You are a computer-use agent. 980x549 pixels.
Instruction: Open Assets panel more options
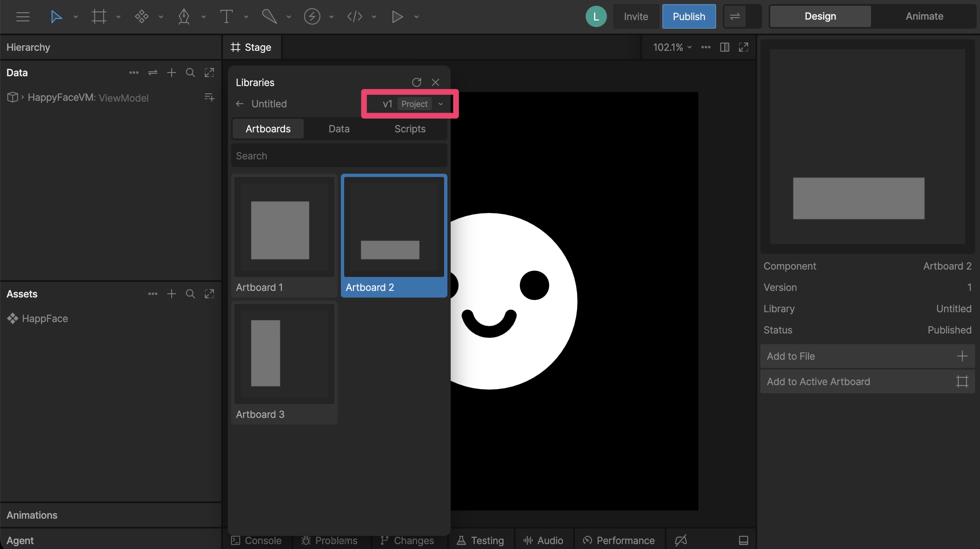click(153, 294)
